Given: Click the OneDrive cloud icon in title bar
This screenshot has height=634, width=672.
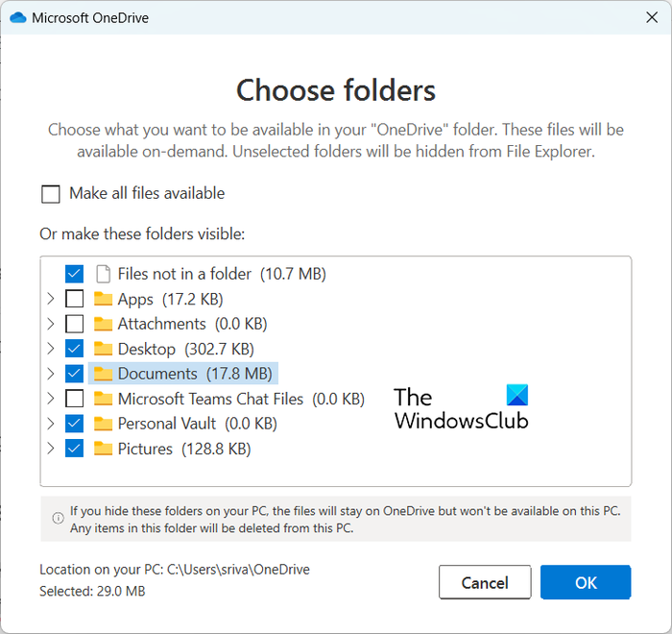Looking at the screenshot, I should pyautogui.click(x=18, y=17).
